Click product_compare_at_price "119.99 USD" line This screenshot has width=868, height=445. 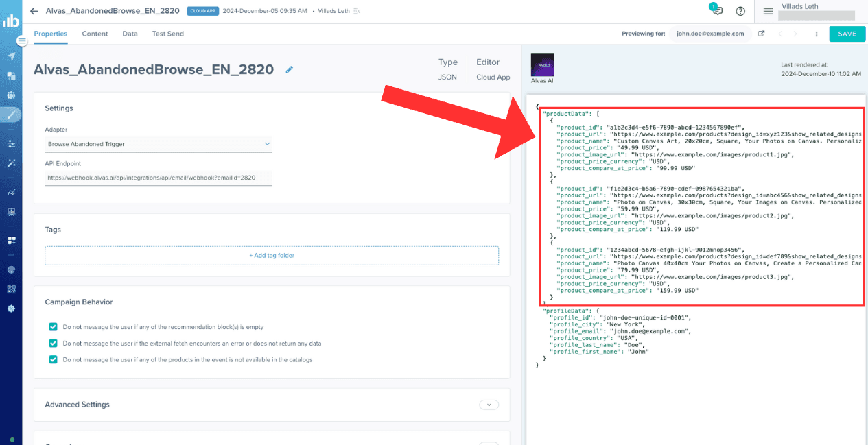627,229
